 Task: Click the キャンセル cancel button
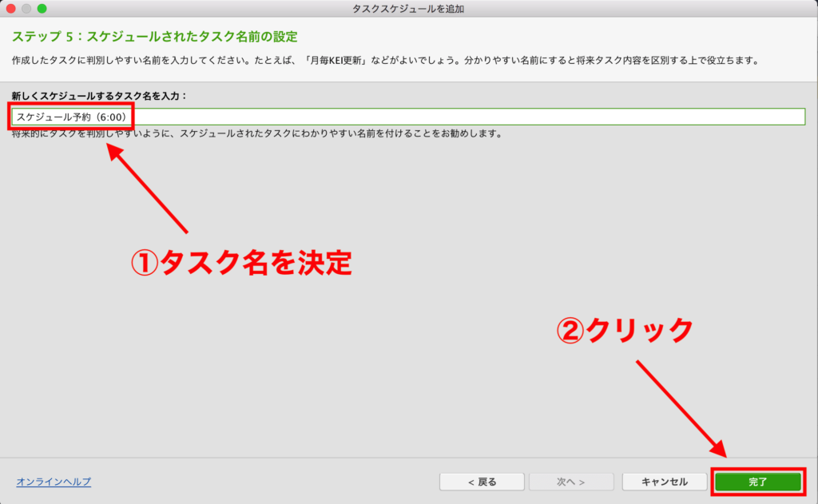(664, 482)
